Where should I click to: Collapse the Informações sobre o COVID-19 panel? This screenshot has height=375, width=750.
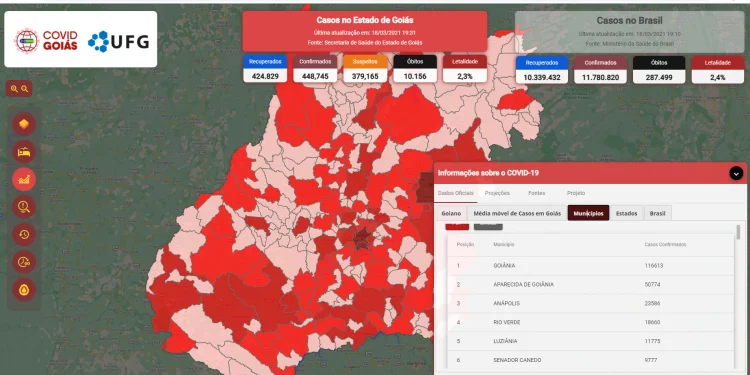coord(736,173)
